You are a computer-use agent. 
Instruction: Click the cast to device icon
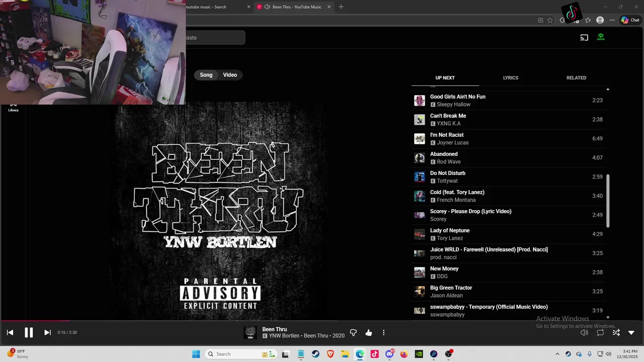(584, 37)
